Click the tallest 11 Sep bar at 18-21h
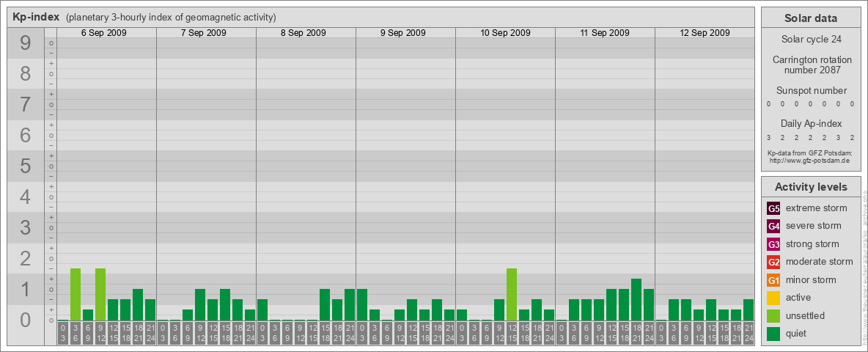 point(636,299)
